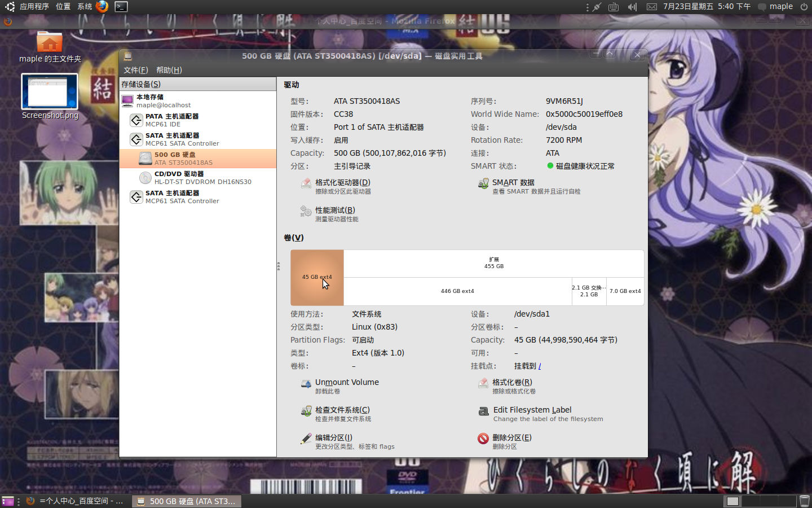
Task: Open SMART 数据 for the drive
Action: click(x=529, y=186)
